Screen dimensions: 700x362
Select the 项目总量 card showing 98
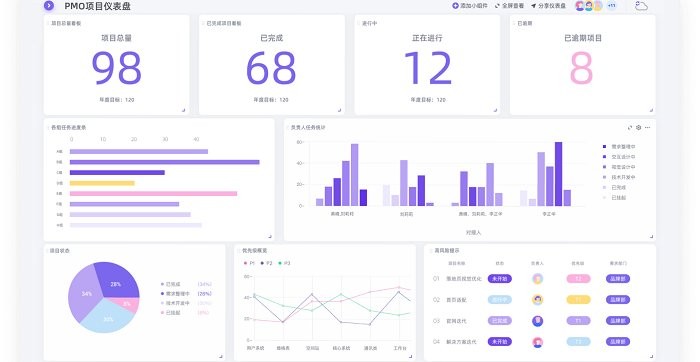pyautogui.click(x=117, y=65)
